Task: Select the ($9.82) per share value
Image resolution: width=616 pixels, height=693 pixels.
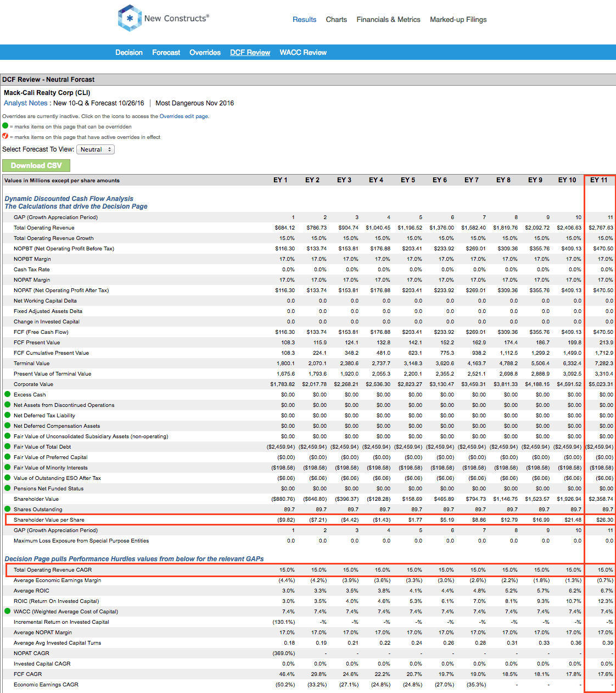Action: pos(286,519)
